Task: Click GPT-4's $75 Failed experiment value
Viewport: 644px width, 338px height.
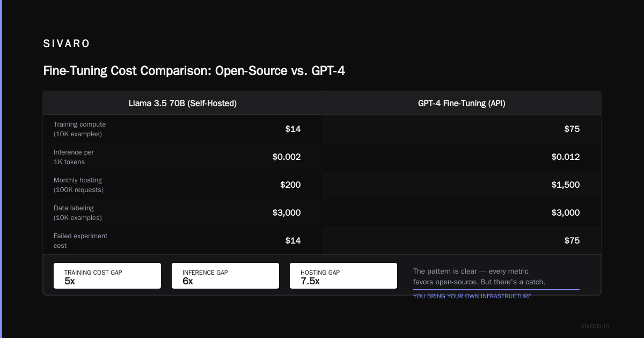Action: coord(572,240)
